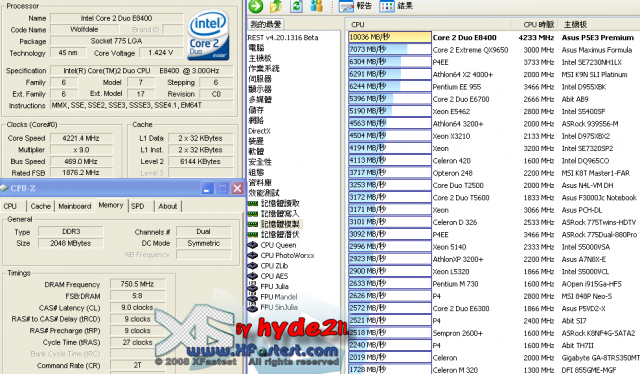Image resolution: width=640 pixels, height=374 pixels.
Task: Select the 作業系統 tree item
Action: tap(264, 68)
